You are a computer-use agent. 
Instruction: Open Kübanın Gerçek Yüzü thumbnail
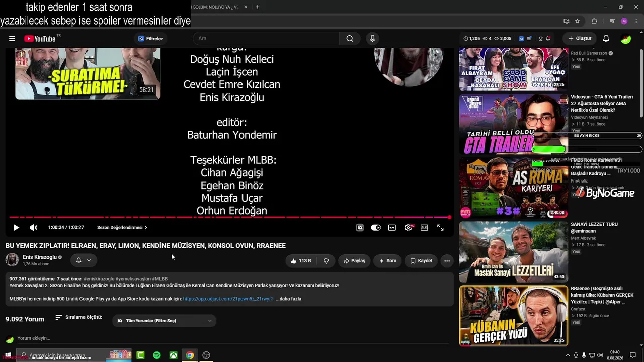coord(513,316)
